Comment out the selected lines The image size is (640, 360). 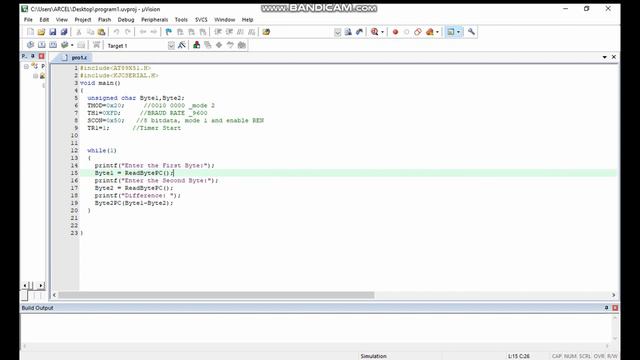tap(240, 32)
